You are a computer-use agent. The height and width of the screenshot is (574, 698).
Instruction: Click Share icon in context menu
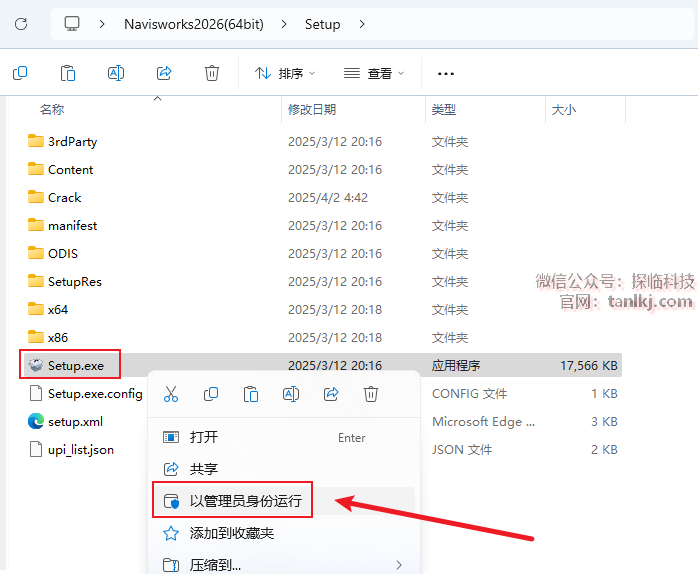coord(331,394)
